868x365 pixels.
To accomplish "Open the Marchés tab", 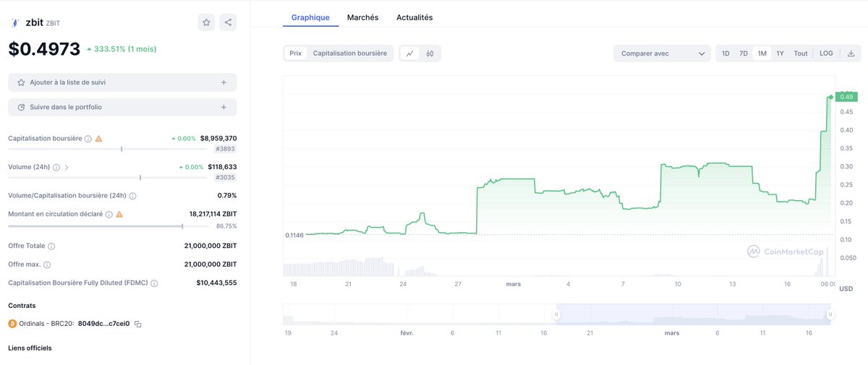I will pyautogui.click(x=362, y=17).
